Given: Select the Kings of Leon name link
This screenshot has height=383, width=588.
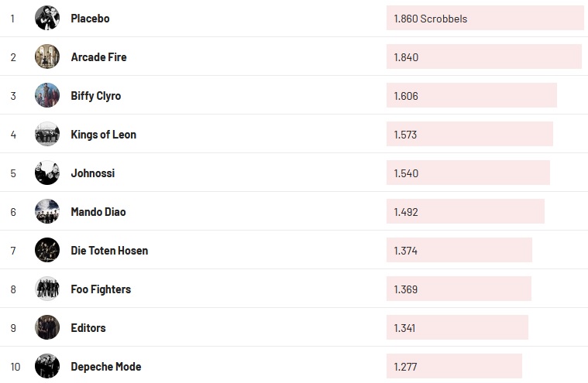Looking at the screenshot, I should (x=103, y=135).
